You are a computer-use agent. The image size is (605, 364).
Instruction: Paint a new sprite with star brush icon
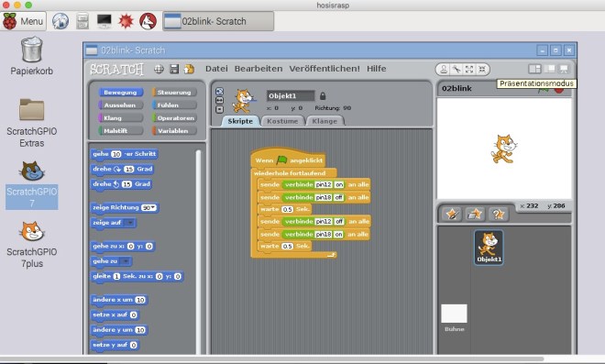pyautogui.click(x=452, y=214)
